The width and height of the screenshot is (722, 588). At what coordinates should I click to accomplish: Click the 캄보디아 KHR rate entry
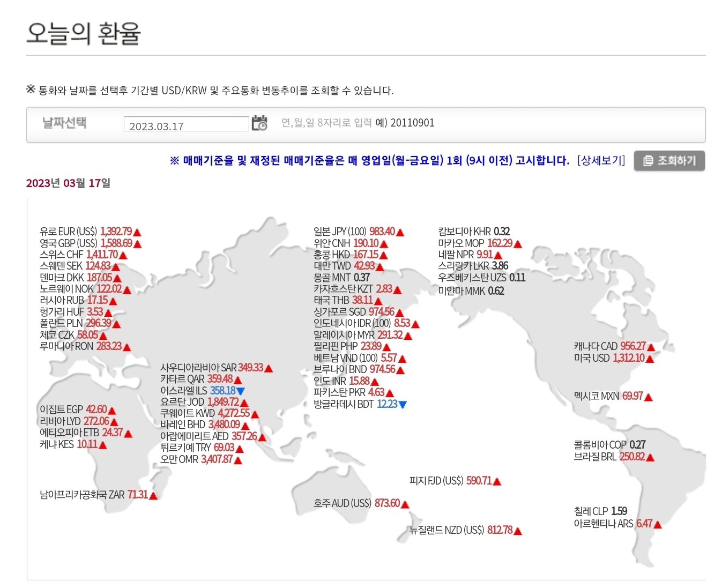coord(474,232)
